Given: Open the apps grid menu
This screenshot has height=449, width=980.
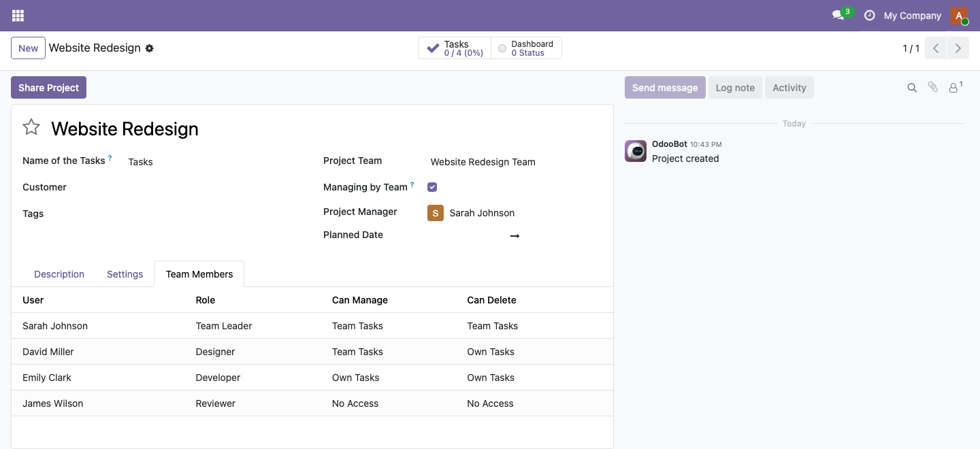Looking at the screenshot, I should tap(18, 15).
